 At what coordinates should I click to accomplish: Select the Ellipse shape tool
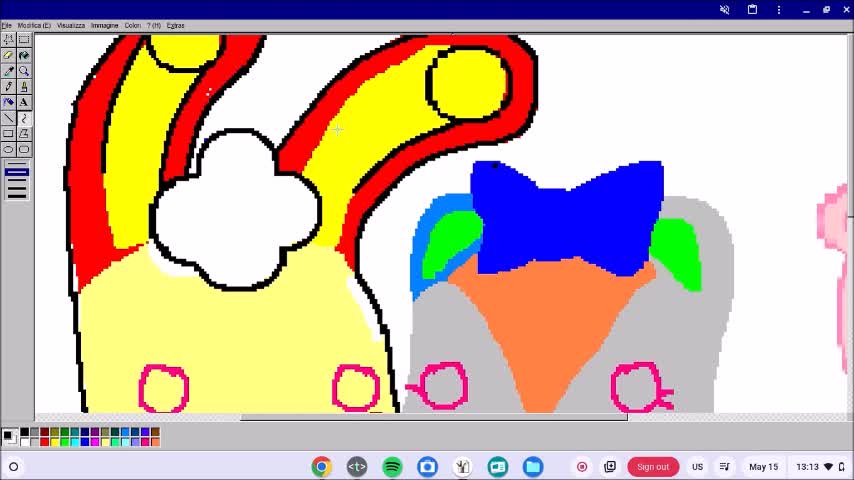click(x=9, y=149)
